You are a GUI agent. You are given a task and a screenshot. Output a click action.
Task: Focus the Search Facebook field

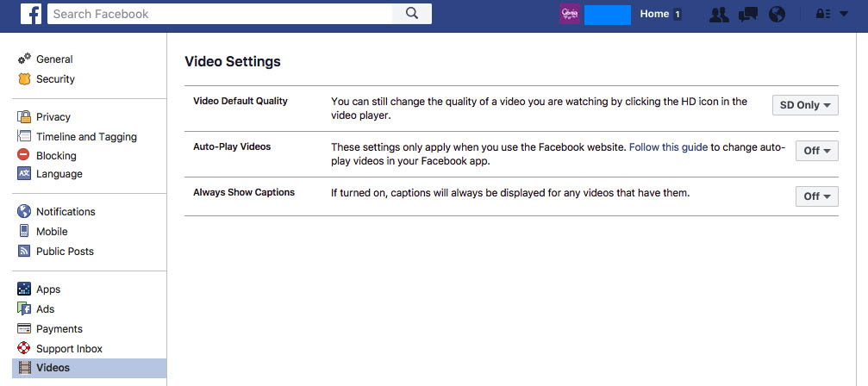220,14
